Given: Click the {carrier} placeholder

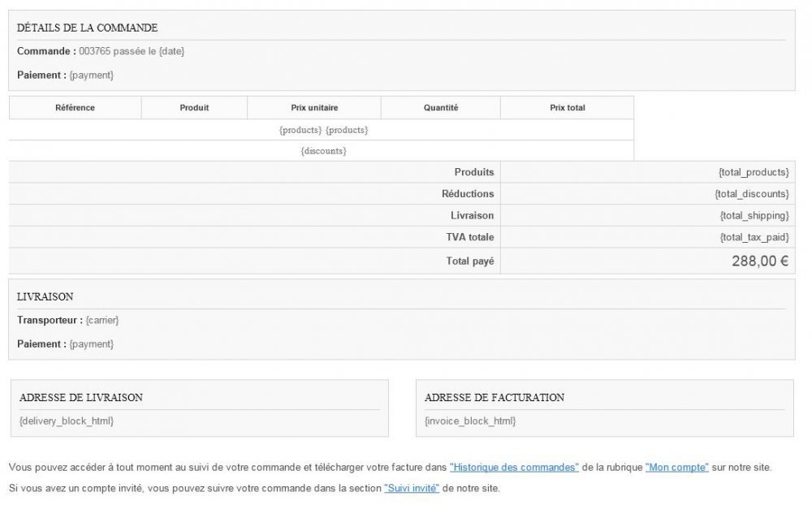Looking at the screenshot, I should [102, 320].
